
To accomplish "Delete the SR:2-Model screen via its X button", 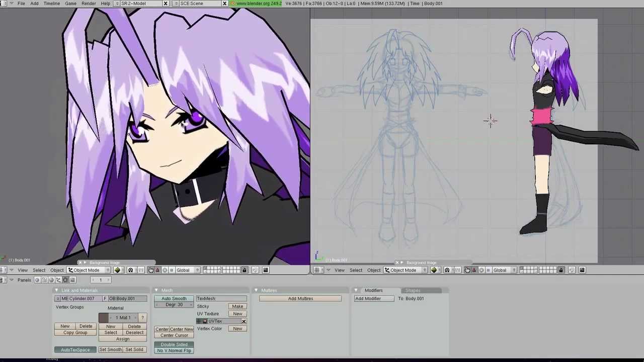I will (x=166, y=4).
